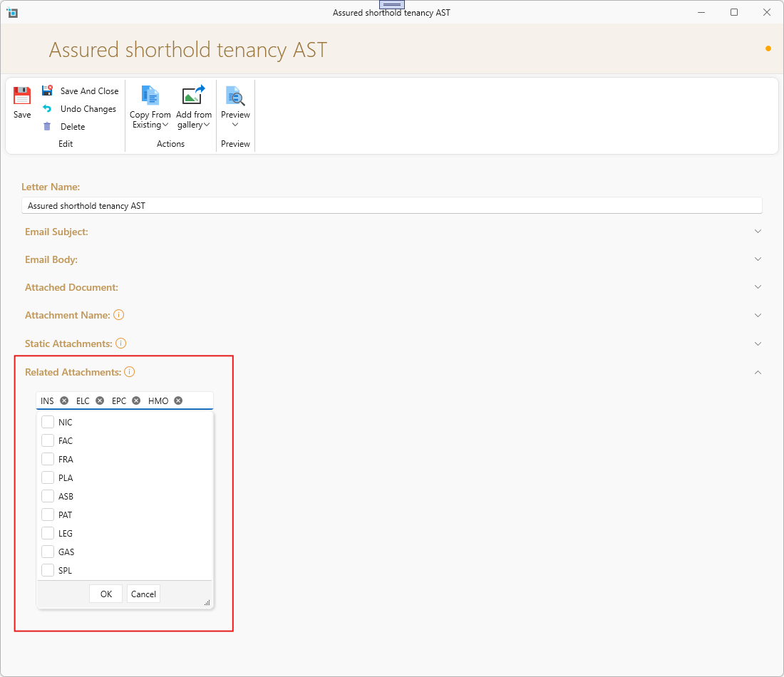
Task: Click info icon beside Related Attachments
Action: (129, 372)
